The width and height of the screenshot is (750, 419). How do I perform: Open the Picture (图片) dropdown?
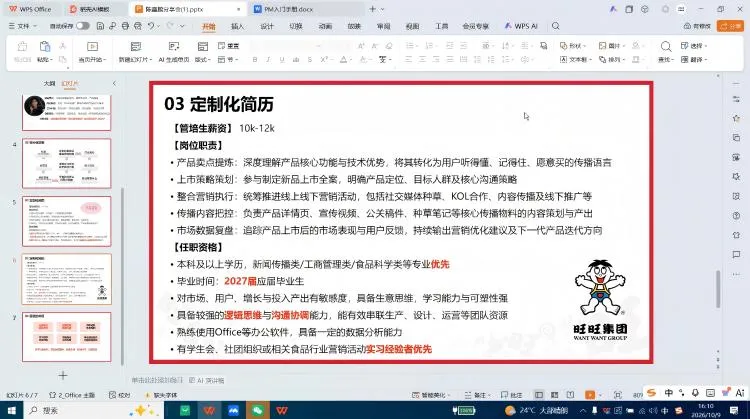612,46
